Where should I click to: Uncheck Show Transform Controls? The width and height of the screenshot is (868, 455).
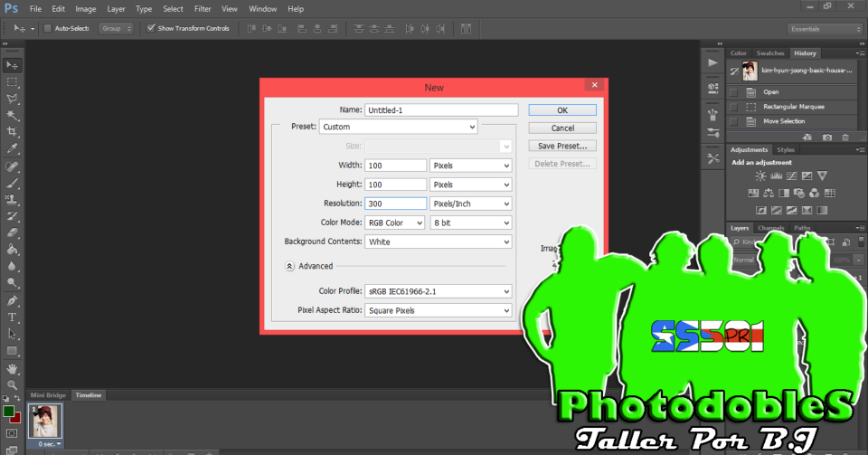151,28
